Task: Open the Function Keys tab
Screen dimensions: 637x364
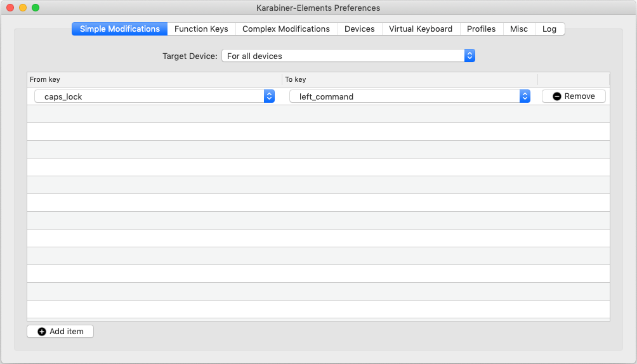Action: point(201,29)
